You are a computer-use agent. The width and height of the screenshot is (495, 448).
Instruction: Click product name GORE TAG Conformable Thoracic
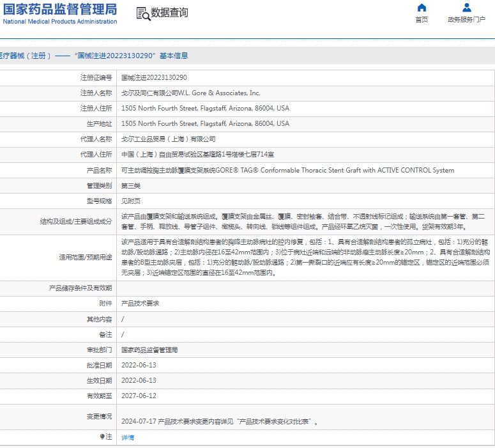click(287, 170)
